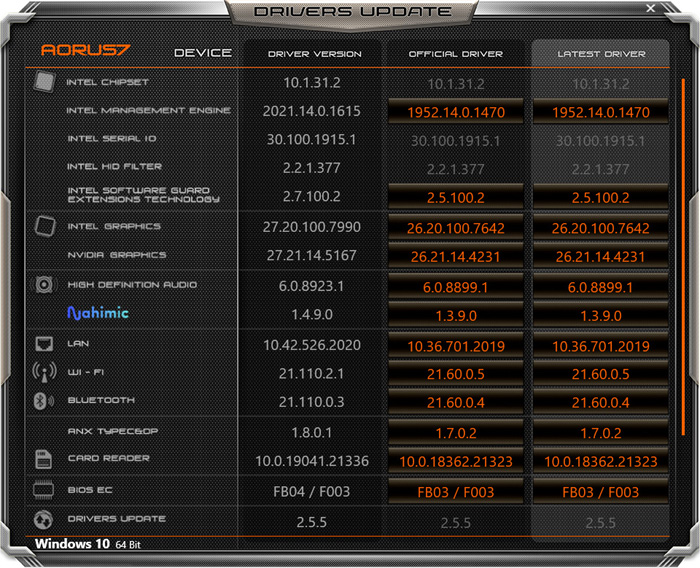Click installed Drivers Update version 2.5.5

(x=312, y=522)
